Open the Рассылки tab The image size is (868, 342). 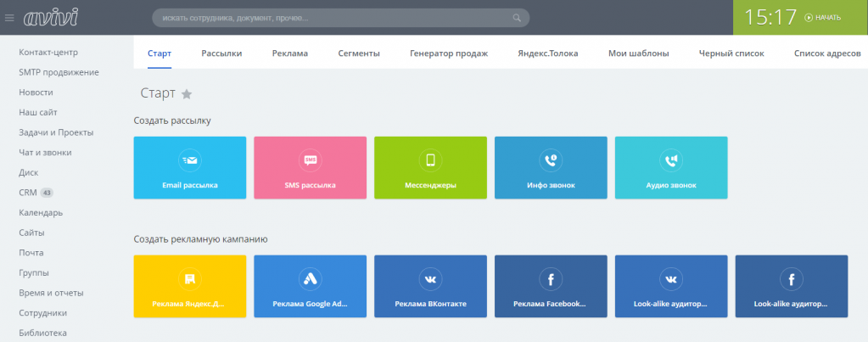pyautogui.click(x=221, y=53)
